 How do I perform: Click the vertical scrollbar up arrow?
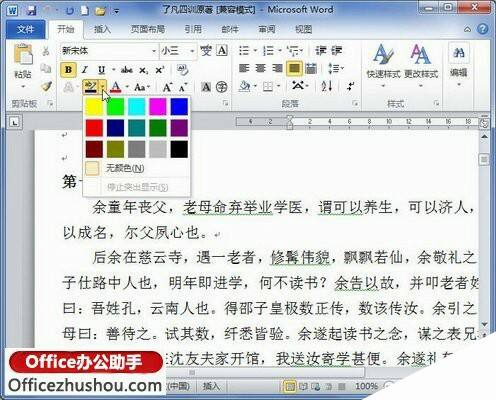(x=484, y=137)
